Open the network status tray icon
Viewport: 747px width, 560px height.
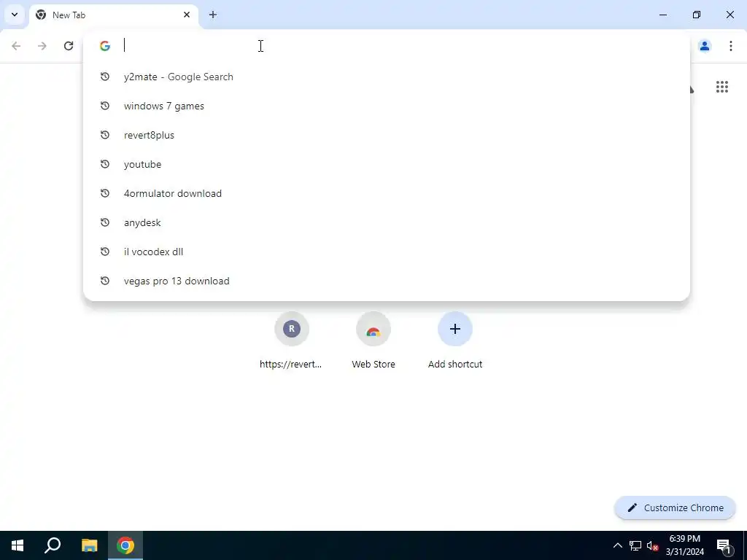pos(635,545)
